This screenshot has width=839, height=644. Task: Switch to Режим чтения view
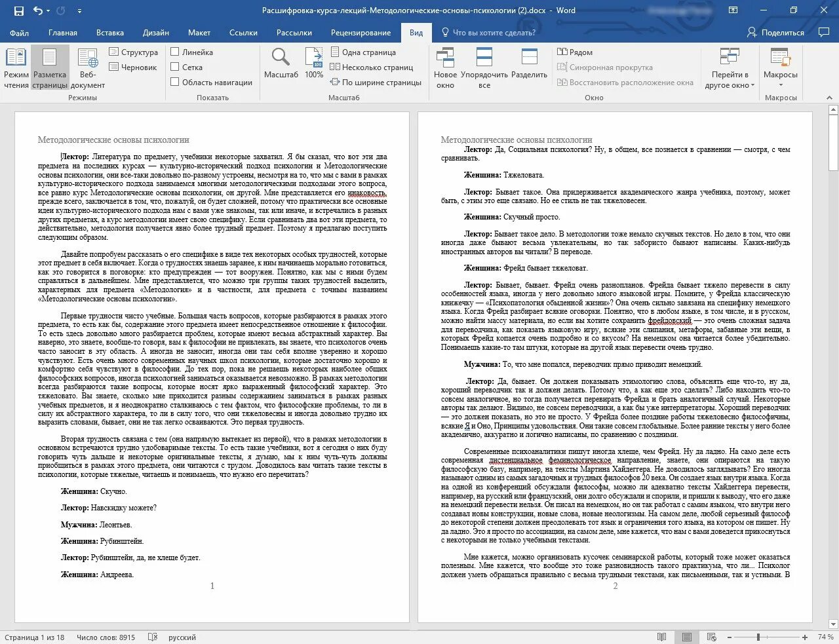[x=16, y=68]
